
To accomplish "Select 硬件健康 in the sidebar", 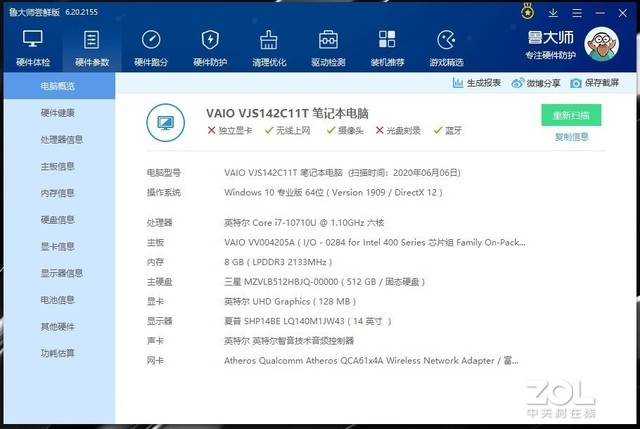I will point(57,113).
